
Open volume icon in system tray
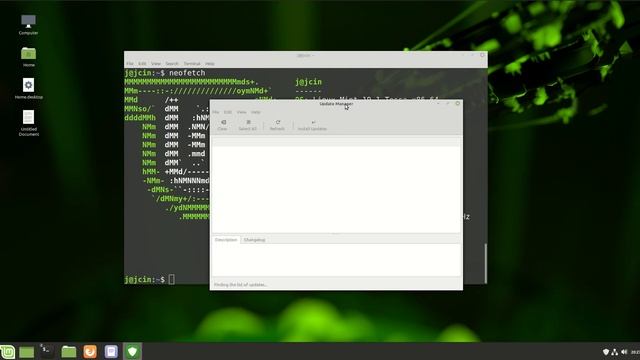point(624,352)
